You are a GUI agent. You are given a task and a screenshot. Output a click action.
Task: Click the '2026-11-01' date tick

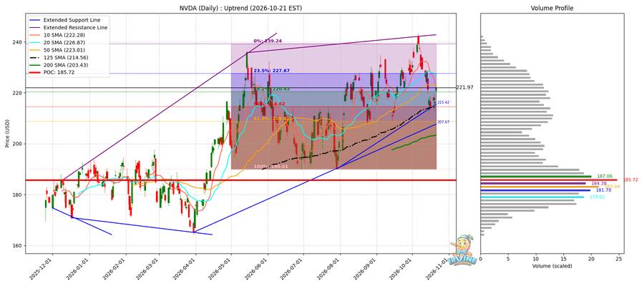pos(438,268)
